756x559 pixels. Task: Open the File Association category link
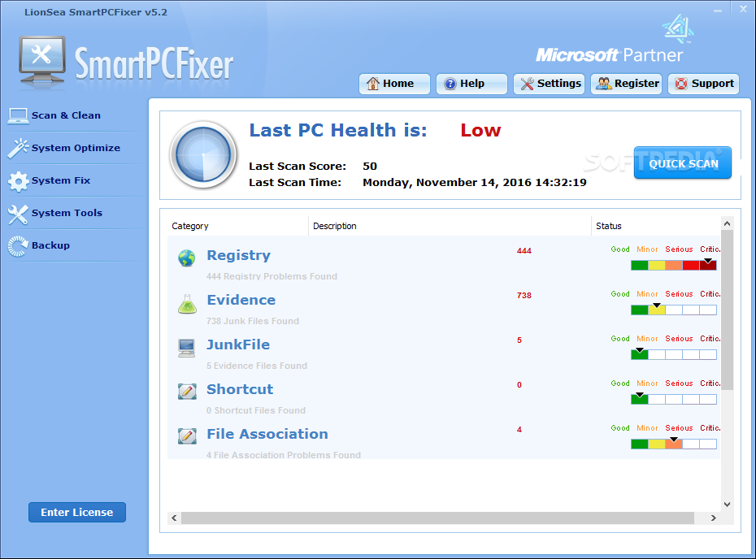(x=267, y=434)
